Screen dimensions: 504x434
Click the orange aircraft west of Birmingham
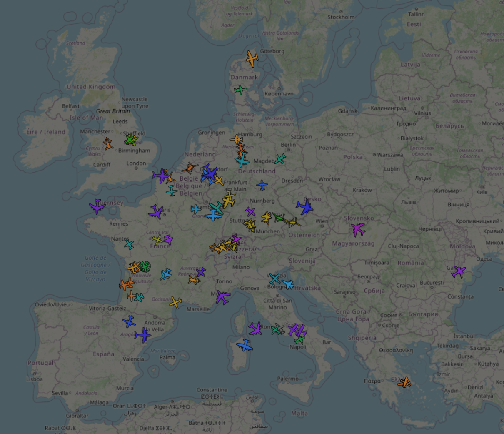[x=108, y=144]
